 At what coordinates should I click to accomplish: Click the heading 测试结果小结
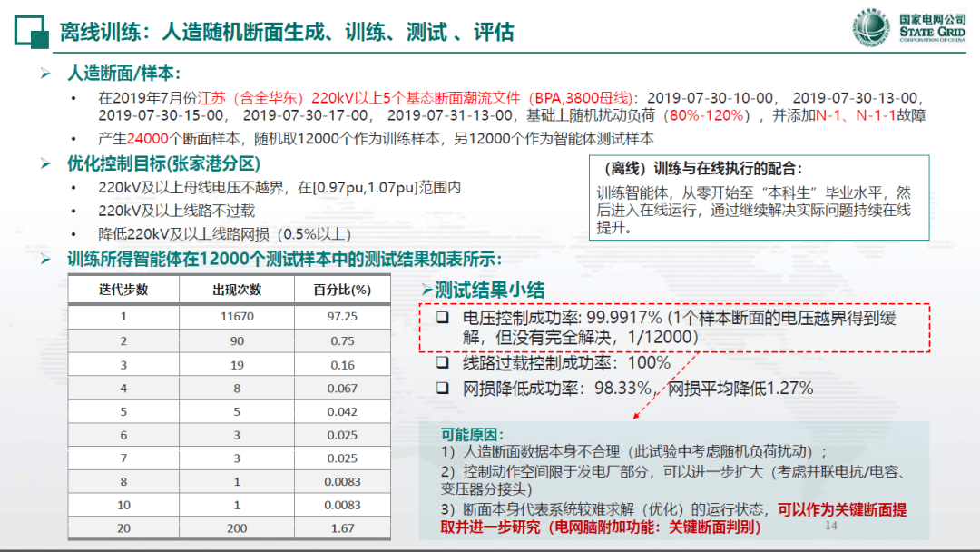[489, 290]
